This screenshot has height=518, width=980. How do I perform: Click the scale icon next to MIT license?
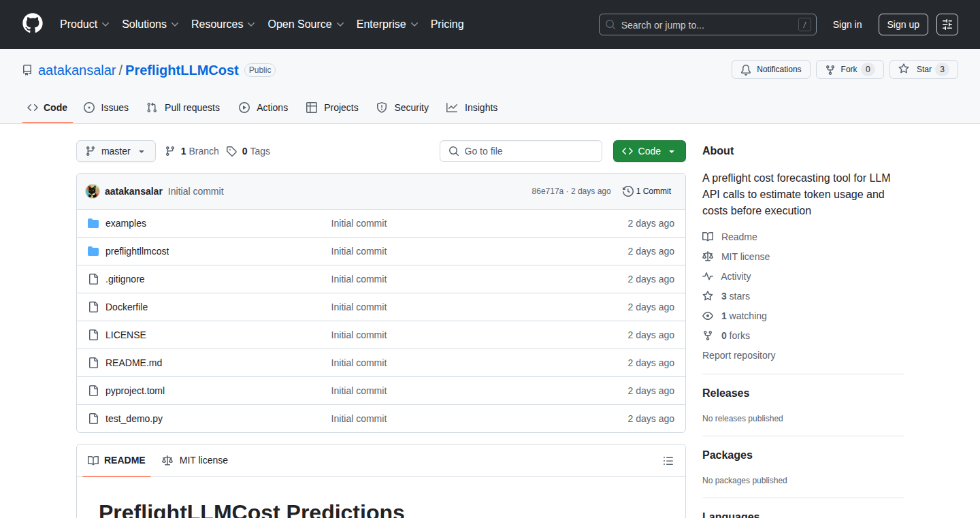pyautogui.click(x=708, y=257)
